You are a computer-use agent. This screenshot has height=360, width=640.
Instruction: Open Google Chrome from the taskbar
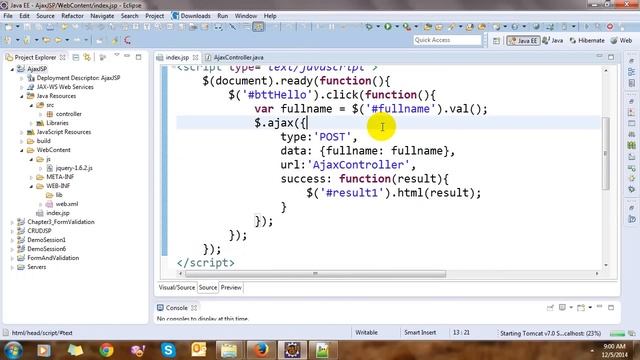(106, 350)
